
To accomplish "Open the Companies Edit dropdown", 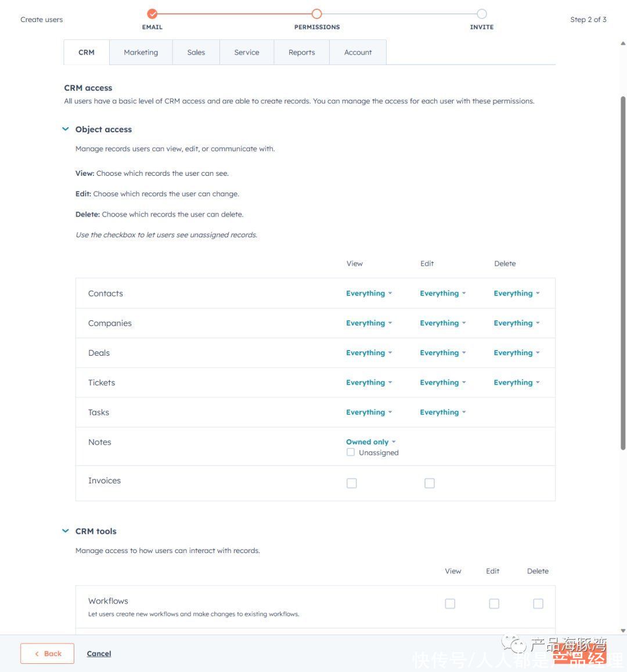I will pyautogui.click(x=442, y=323).
